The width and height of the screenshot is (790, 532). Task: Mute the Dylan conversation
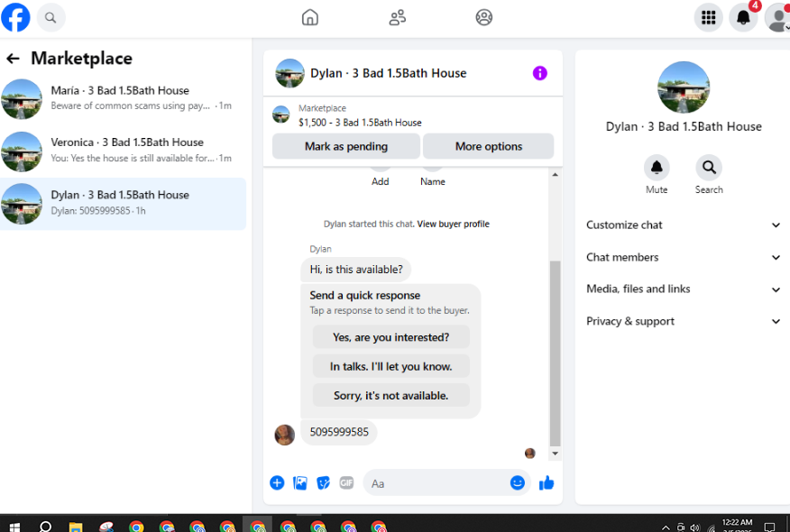pyautogui.click(x=657, y=167)
